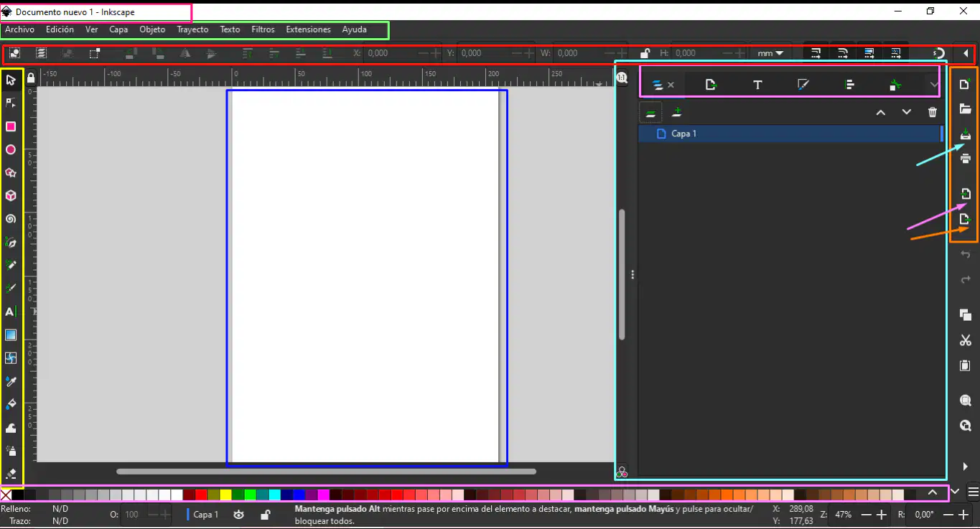
Task: Choose the Gradient tool
Action: 11,334
